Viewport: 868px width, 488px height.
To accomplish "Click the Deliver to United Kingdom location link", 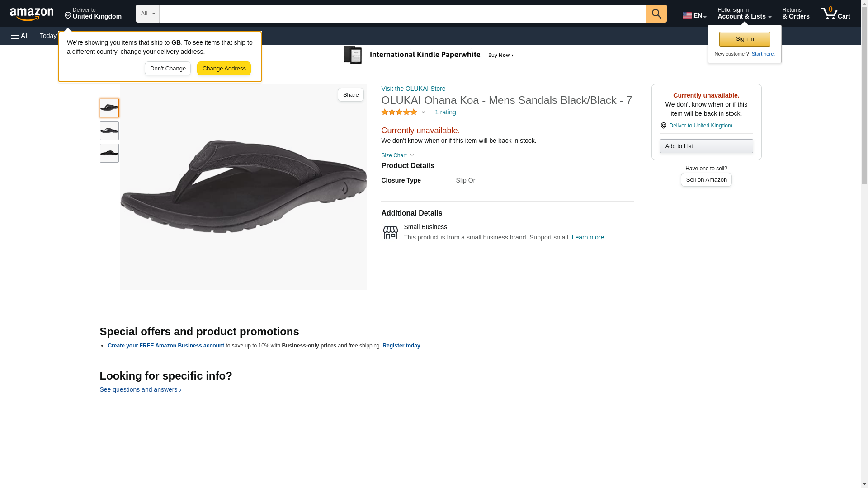I will click(700, 126).
